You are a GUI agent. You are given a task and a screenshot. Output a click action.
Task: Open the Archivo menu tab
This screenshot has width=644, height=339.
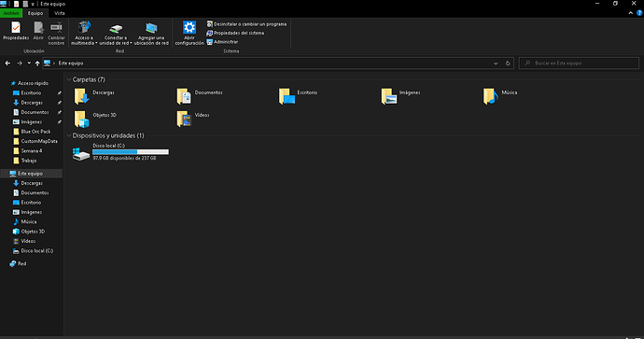[x=11, y=13]
